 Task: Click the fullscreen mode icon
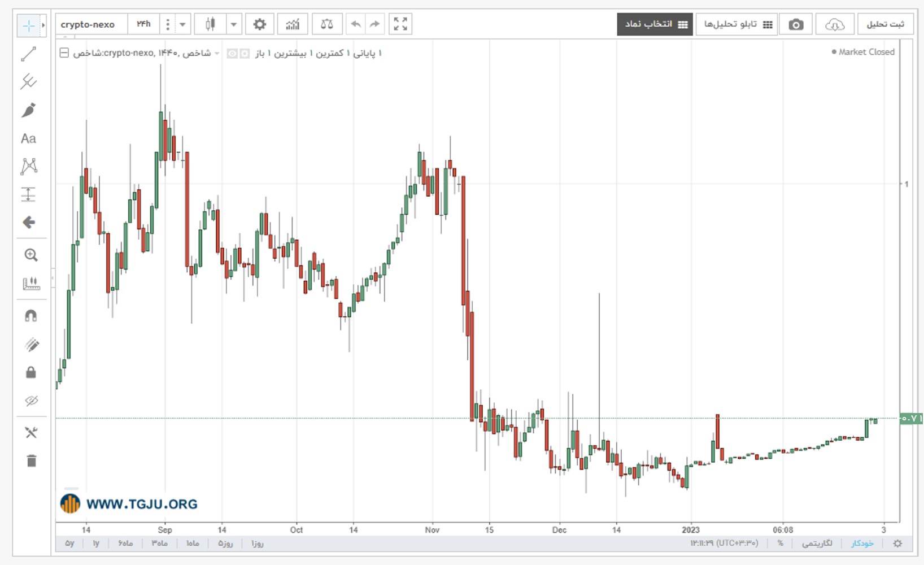tap(400, 24)
